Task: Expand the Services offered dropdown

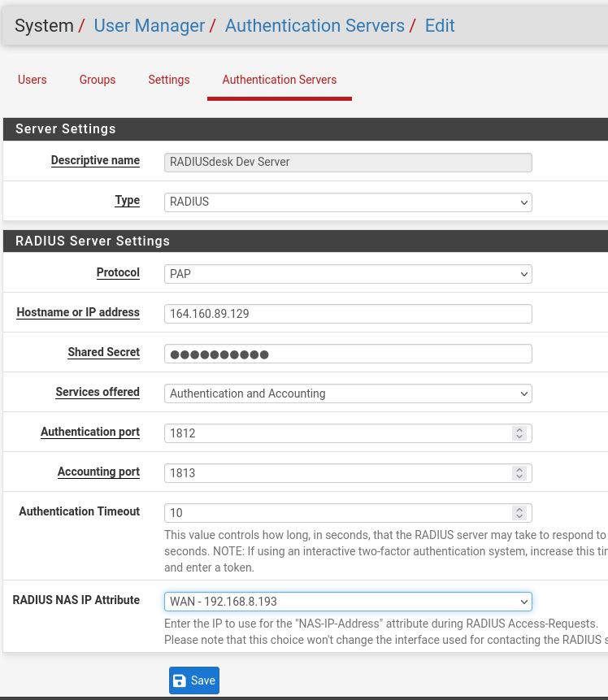Action: (x=348, y=393)
